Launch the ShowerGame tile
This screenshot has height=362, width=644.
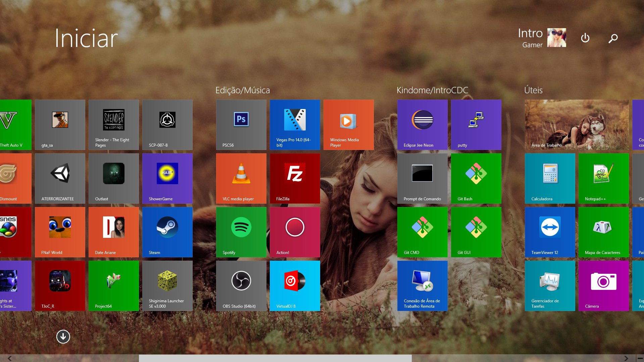(167, 178)
